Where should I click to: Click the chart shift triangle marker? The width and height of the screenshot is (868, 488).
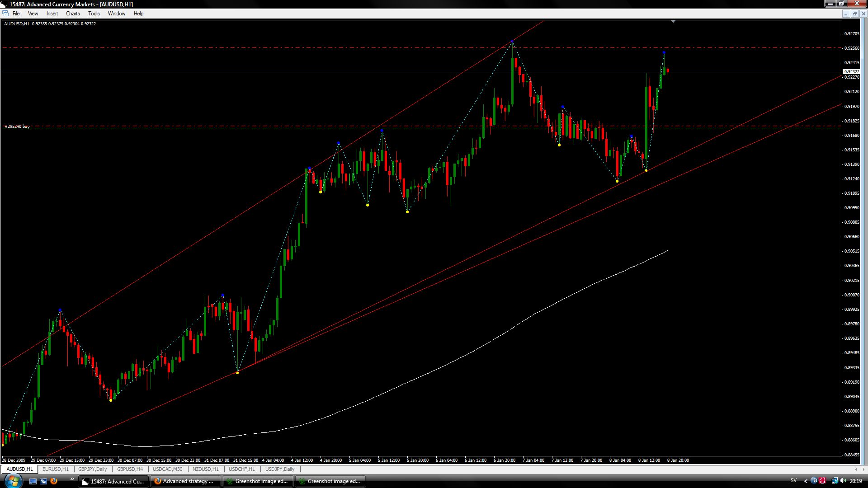coord(674,21)
